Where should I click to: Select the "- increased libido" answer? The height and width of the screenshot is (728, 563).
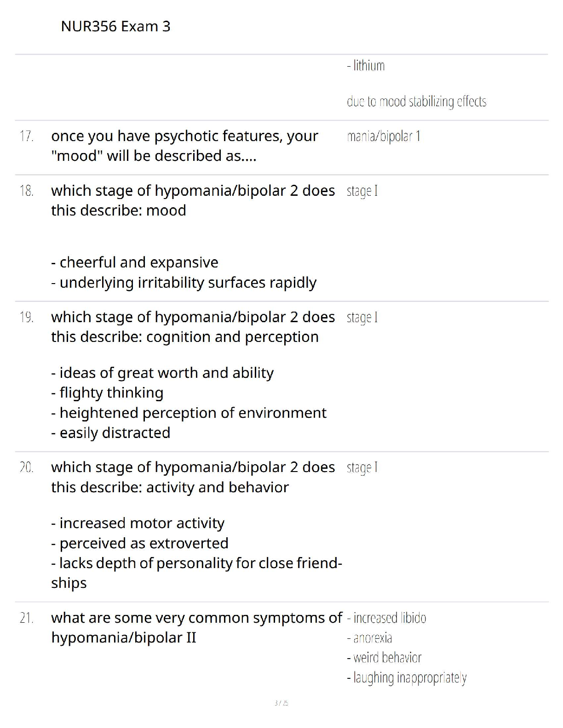point(386,618)
